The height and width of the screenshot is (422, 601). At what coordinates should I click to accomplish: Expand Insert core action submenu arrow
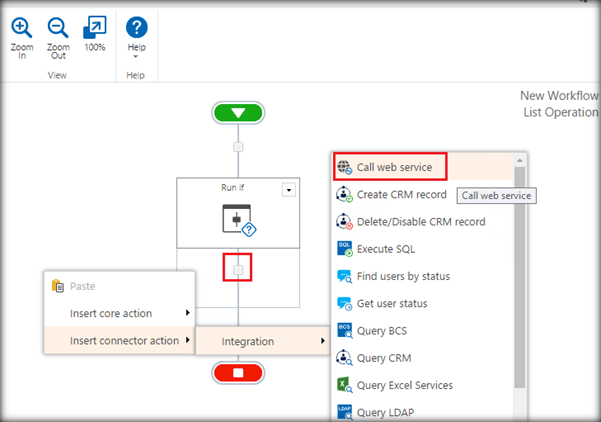(187, 312)
